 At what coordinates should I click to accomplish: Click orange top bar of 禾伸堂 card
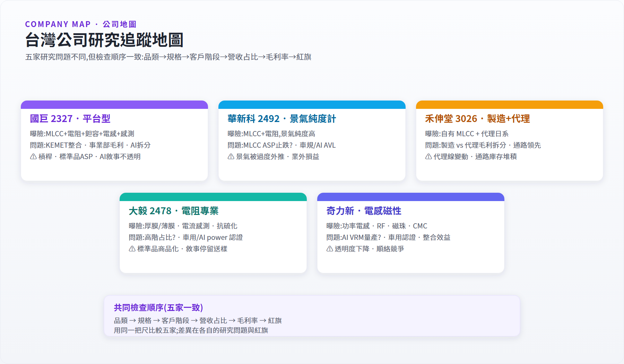click(510, 105)
